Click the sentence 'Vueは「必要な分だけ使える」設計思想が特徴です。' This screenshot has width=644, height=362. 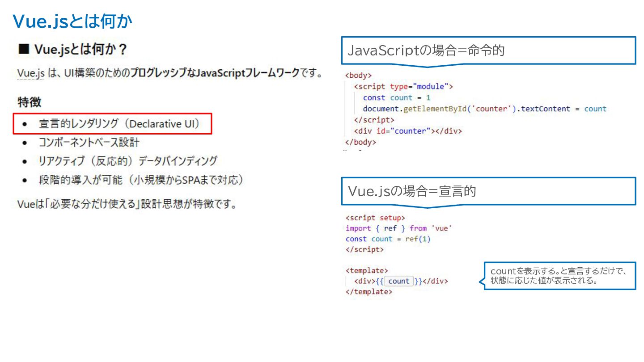[127, 204]
